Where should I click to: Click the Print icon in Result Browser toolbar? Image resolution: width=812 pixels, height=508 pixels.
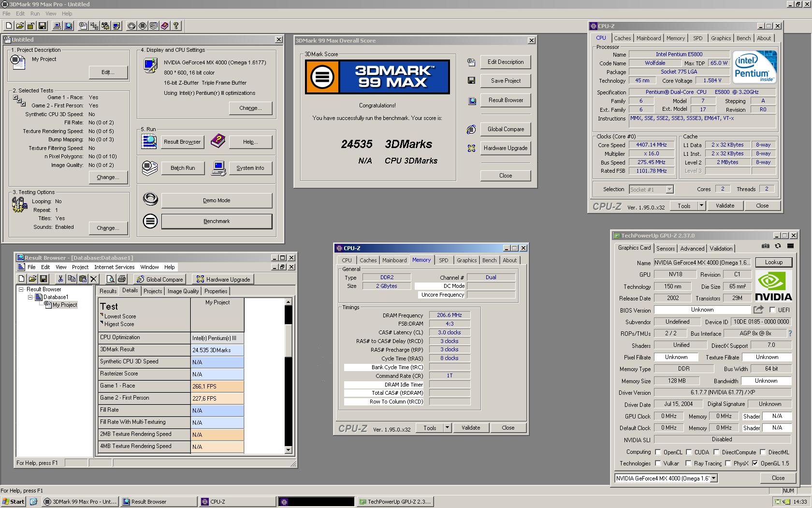[122, 279]
